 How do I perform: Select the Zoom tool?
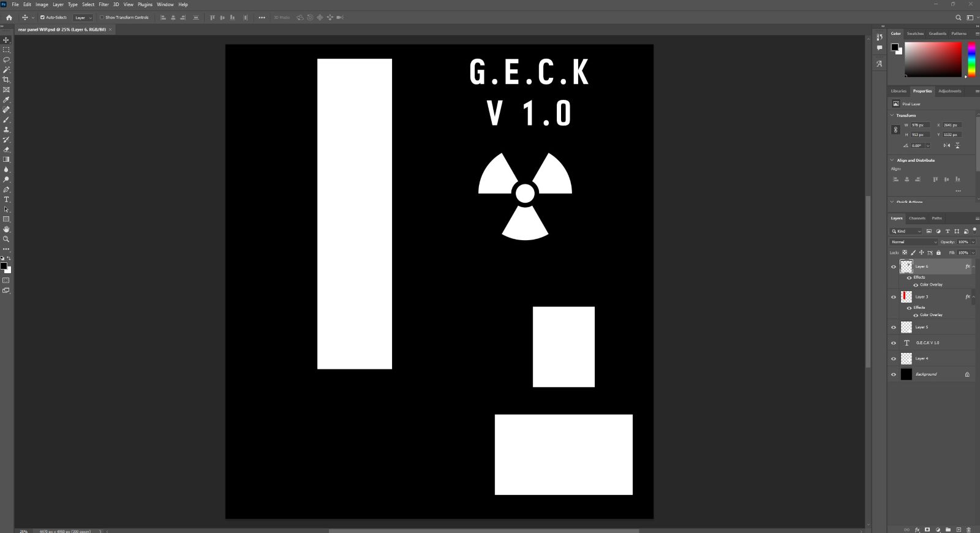pyautogui.click(x=6, y=239)
